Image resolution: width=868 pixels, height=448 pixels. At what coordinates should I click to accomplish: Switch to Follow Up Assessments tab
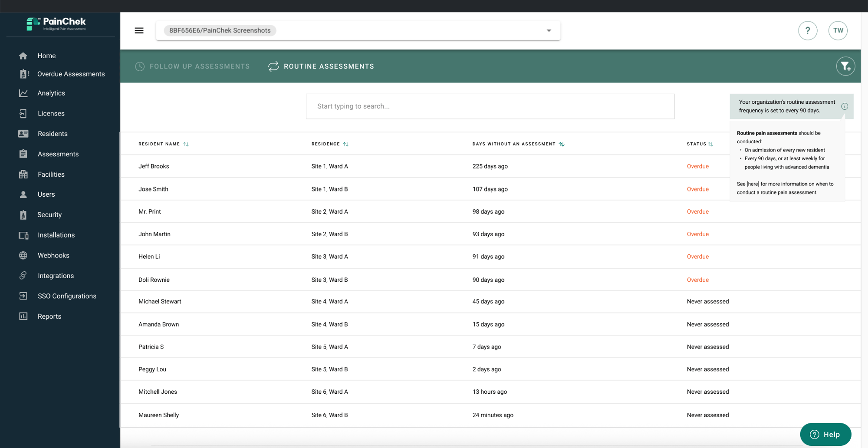click(x=192, y=66)
